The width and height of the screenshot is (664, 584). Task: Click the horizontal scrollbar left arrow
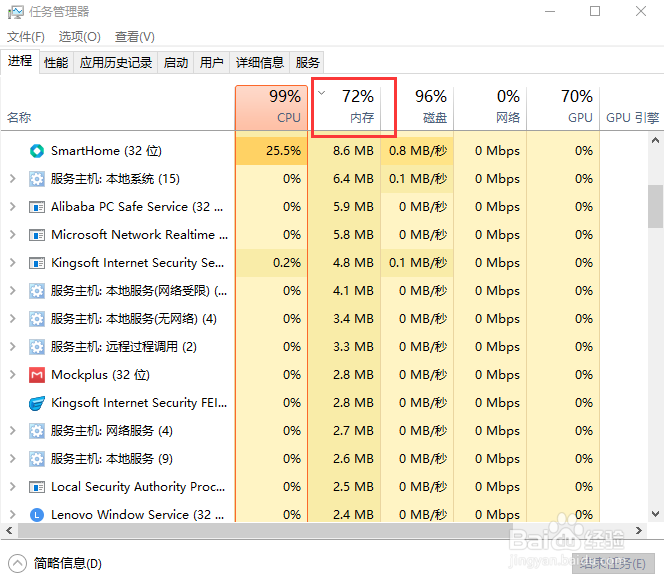click(x=9, y=530)
